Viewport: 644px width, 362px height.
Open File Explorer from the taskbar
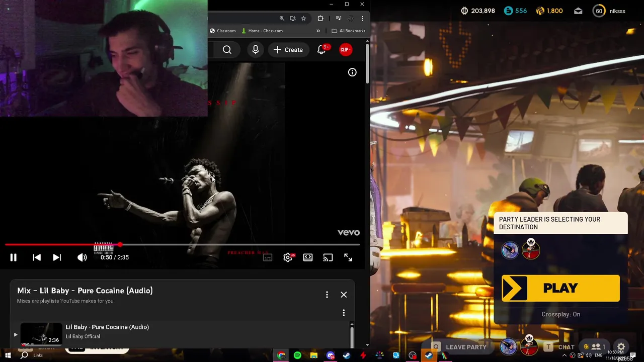313,355
